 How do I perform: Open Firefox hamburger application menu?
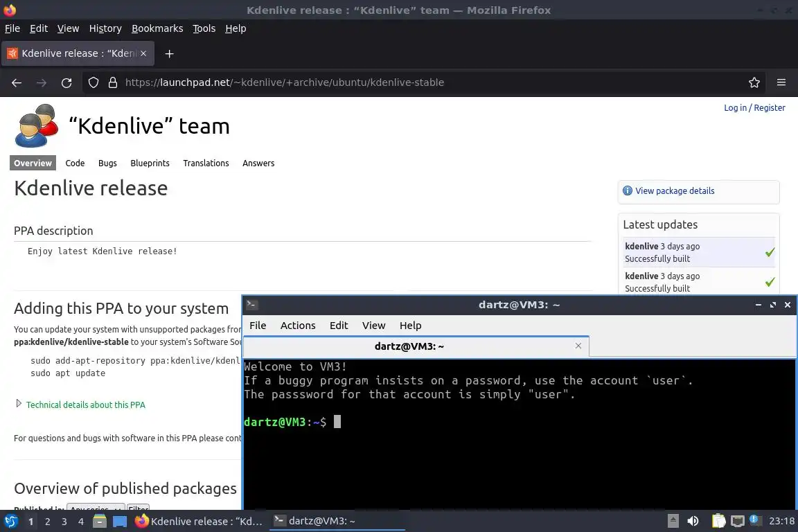coord(781,82)
